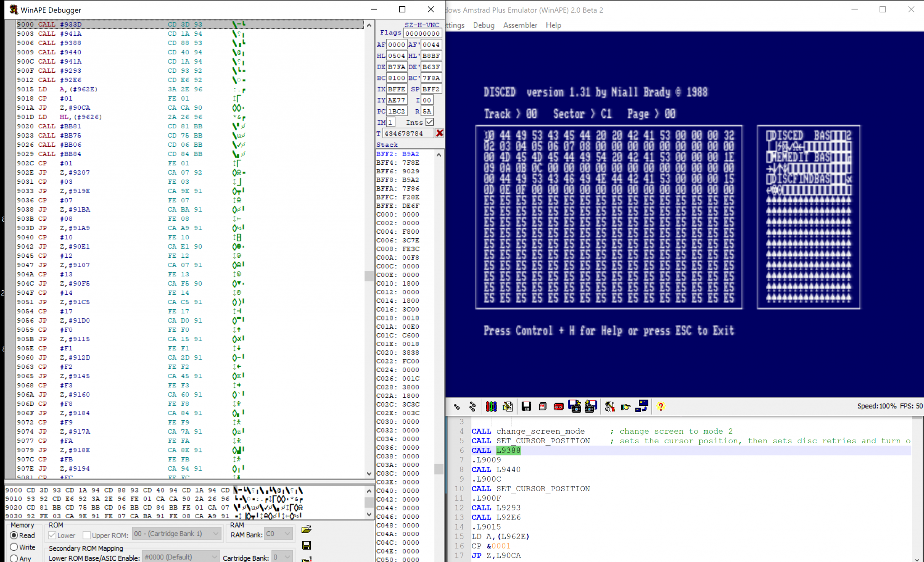Open a file with the folder icon in Memory panel
Viewport: 924px width, 562px height.
[x=307, y=529]
